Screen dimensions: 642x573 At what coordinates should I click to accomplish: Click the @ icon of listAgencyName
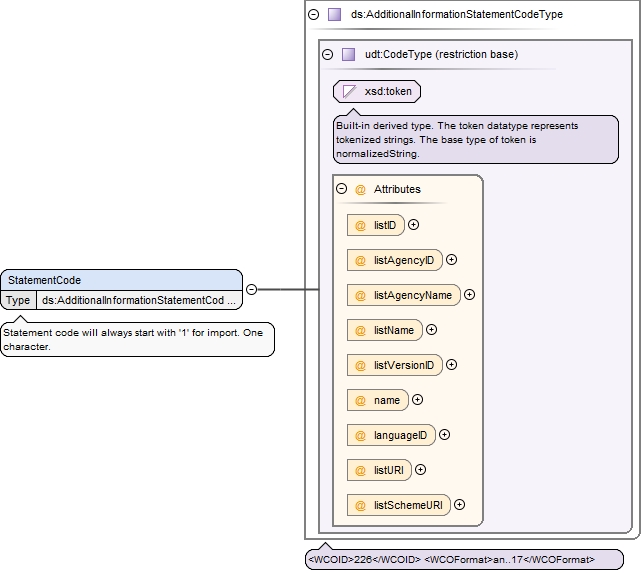[x=360, y=296]
